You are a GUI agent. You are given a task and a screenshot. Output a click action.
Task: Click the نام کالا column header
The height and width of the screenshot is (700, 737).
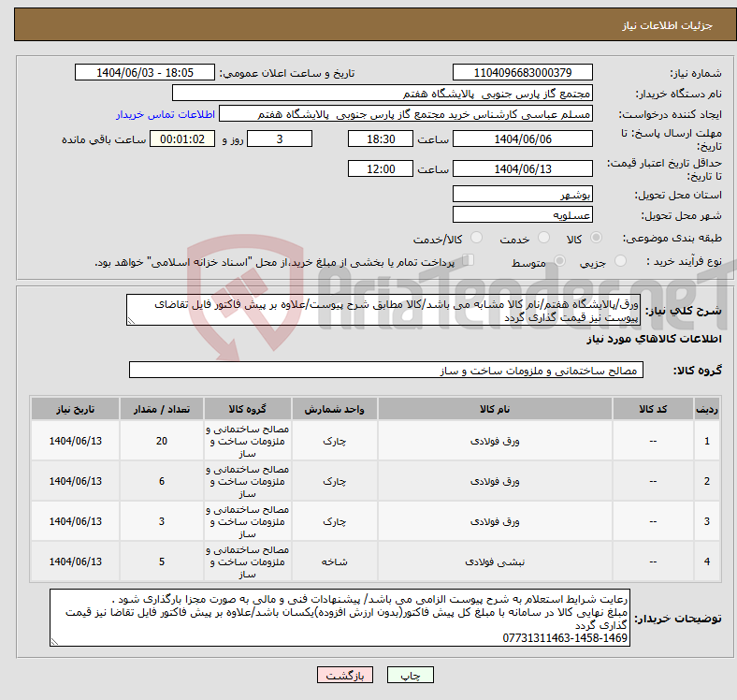click(495, 409)
